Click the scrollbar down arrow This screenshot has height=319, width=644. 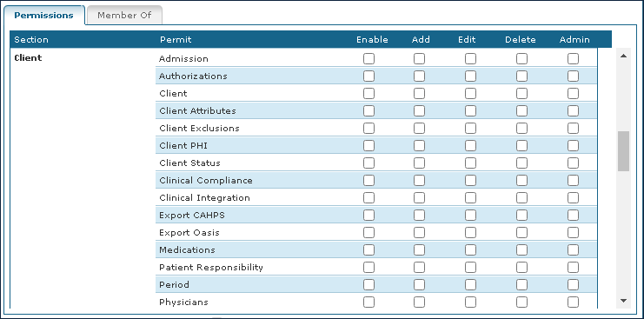623,301
